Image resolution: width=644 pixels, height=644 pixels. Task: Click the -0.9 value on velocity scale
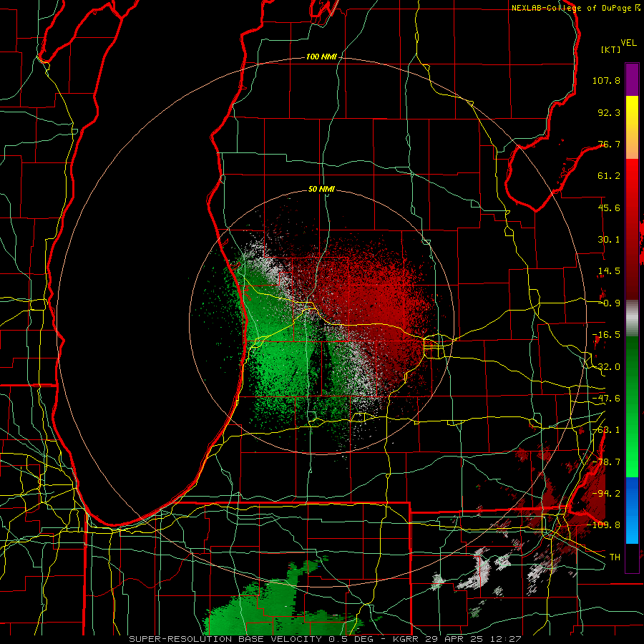point(610,303)
